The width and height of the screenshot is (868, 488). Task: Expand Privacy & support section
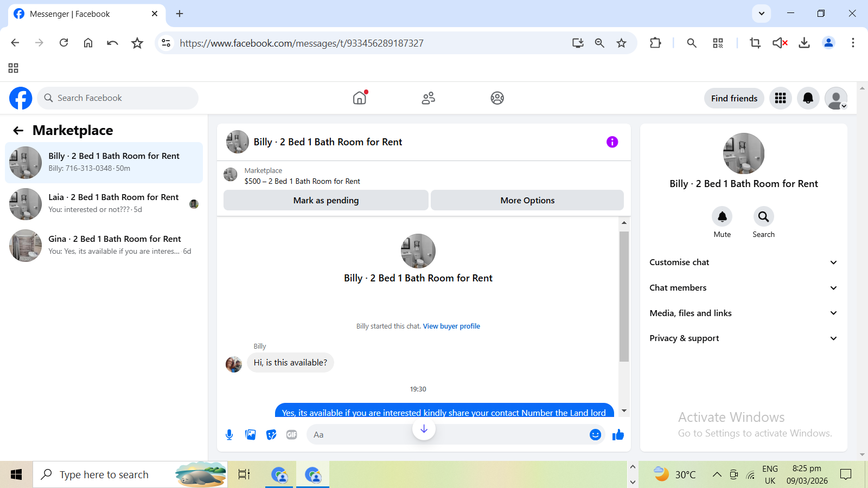click(x=743, y=338)
